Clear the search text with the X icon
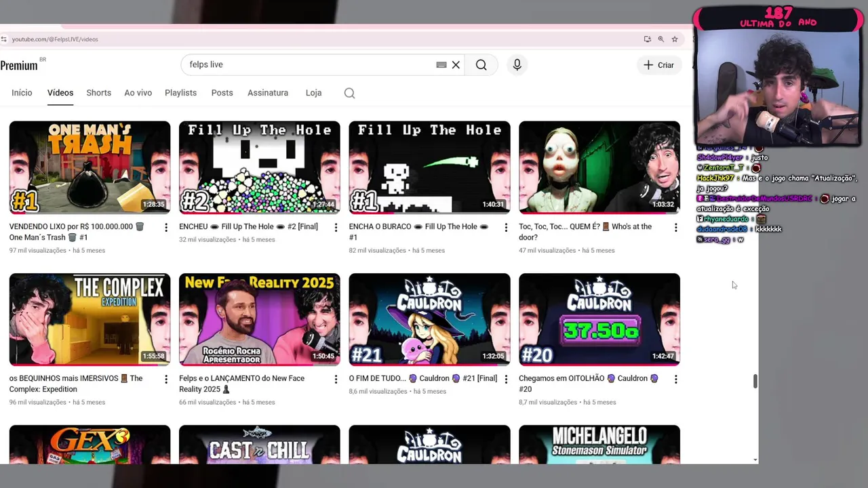The image size is (868, 488). point(456,65)
